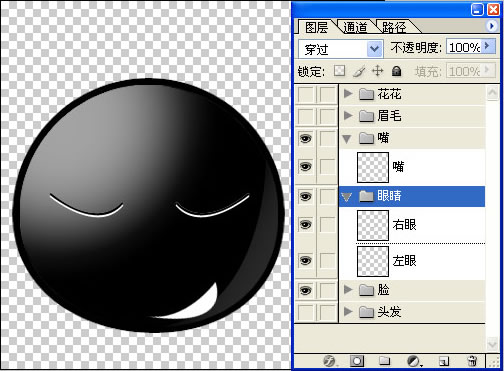Hide the 脸 group
504x371 pixels.
tap(305, 290)
